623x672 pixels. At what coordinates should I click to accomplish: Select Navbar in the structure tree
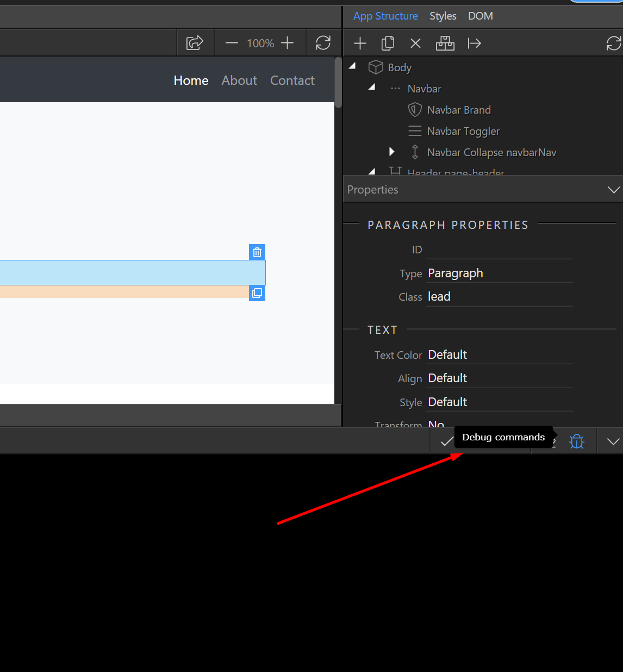click(x=425, y=89)
